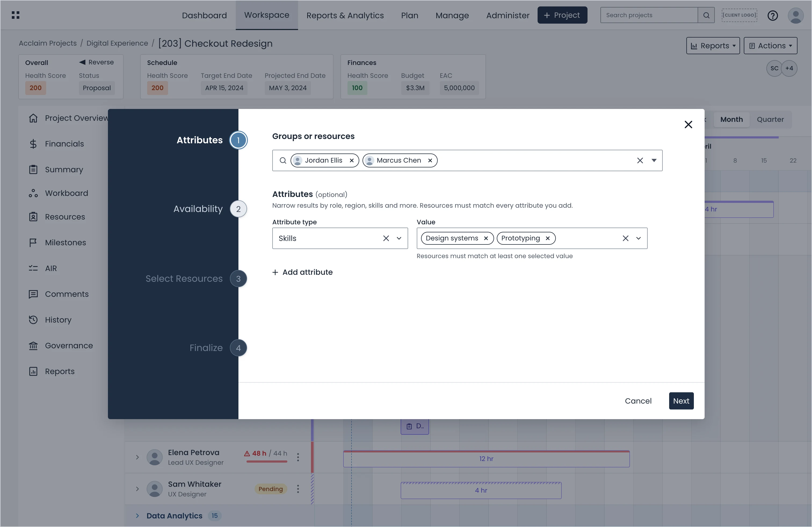Open the user profile avatar menu
This screenshot has width=812, height=527.
[x=796, y=15]
